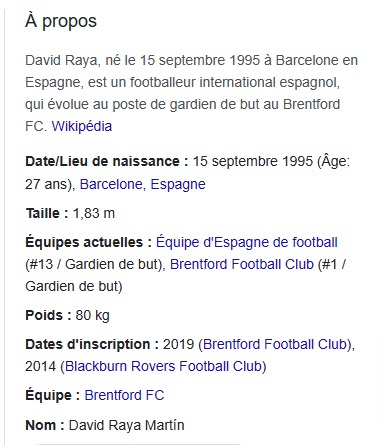Open the Brentford FC link next to Équipe

click(x=124, y=395)
